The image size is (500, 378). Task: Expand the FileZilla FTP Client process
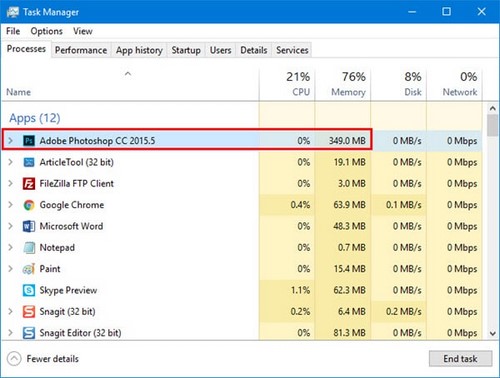coord(10,184)
